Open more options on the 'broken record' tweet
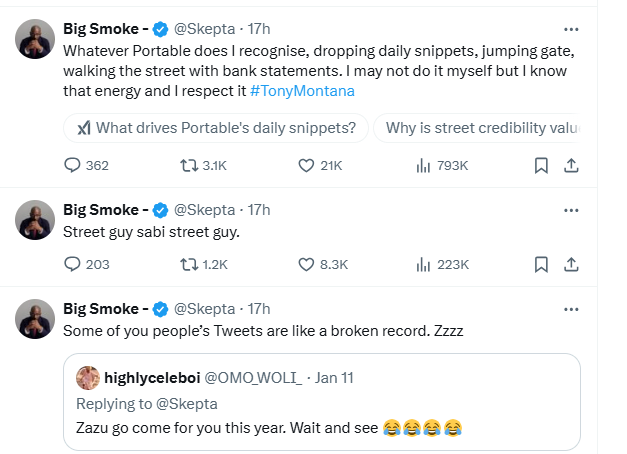This screenshot has width=627, height=454. click(x=571, y=308)
